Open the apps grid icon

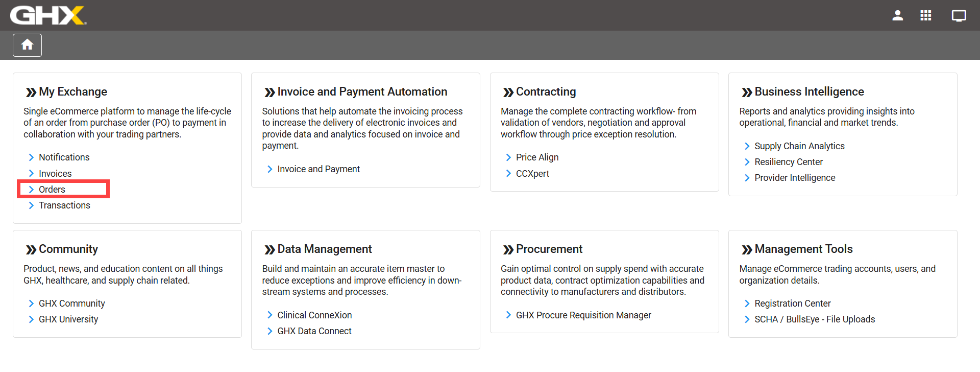(x=925, y=15)
